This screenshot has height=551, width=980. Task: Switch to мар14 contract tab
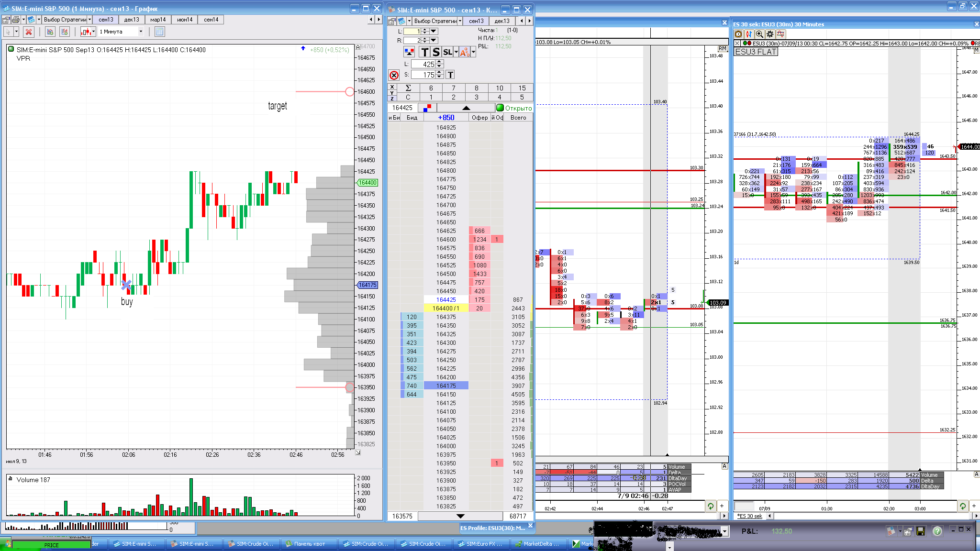click(158, 20)
